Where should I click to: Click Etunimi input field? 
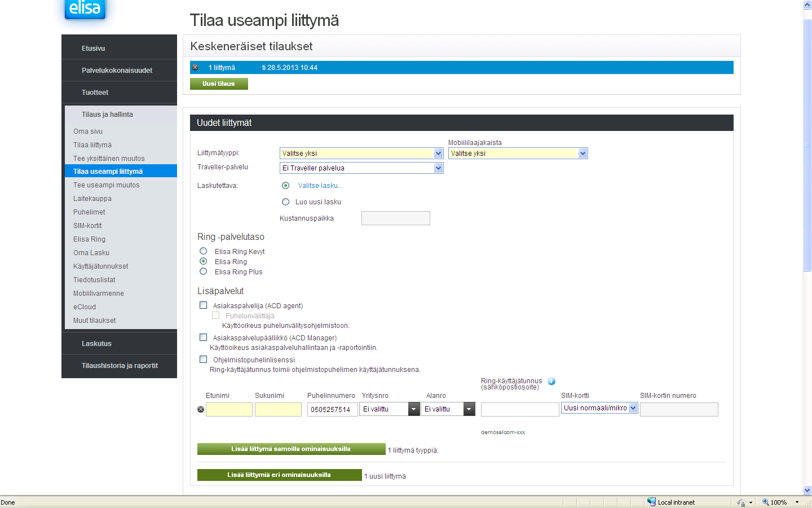coord(229,410)
